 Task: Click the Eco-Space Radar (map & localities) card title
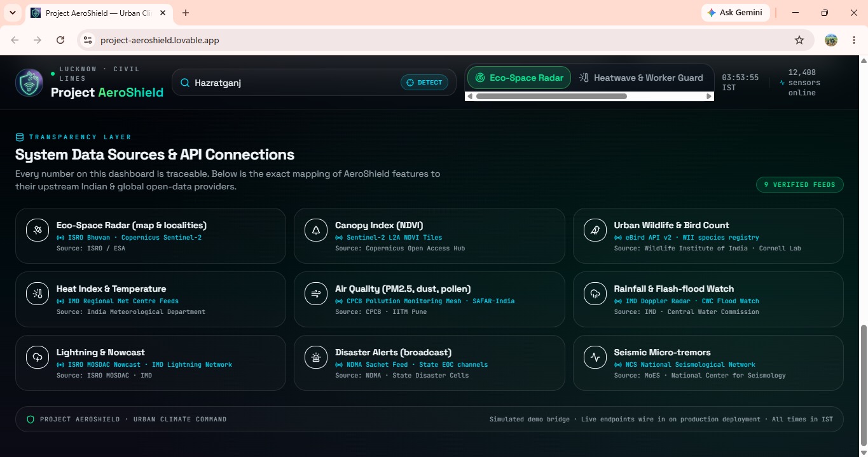[131, 225]
